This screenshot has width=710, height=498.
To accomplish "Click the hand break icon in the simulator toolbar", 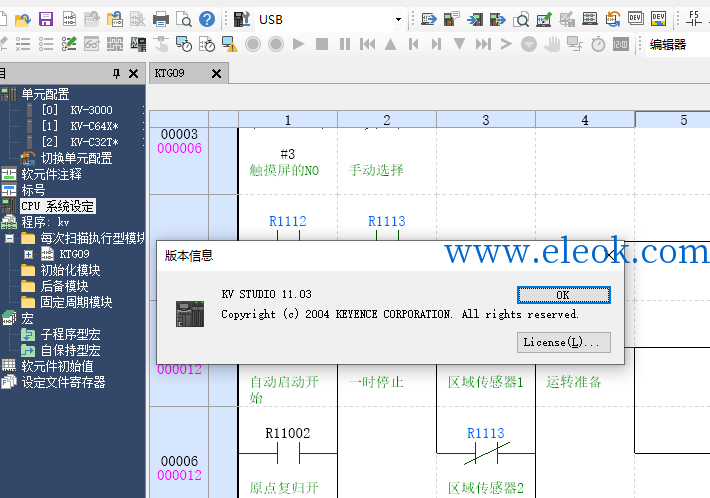I will tap(552, 44).
